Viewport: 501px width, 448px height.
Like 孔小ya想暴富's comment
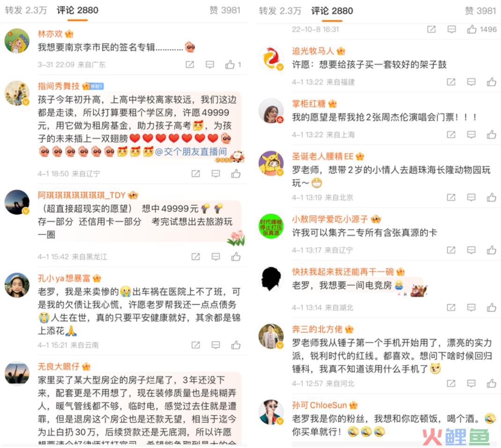[236, 345]
